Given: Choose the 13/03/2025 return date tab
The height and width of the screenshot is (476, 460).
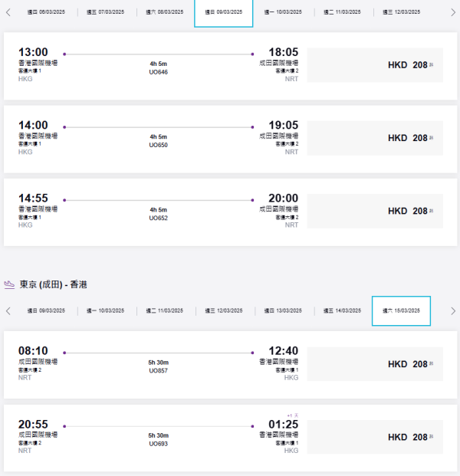Looking at the screenshot, I should [283, 311].
